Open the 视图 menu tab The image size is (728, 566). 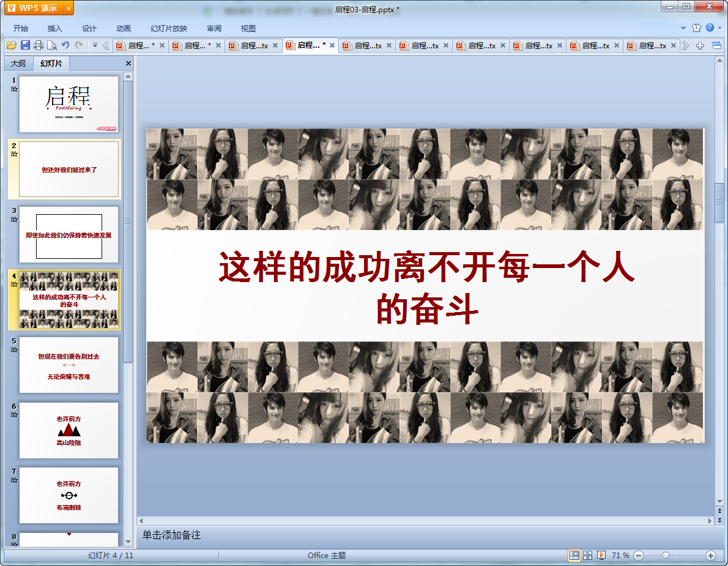(x=248, y=28)
